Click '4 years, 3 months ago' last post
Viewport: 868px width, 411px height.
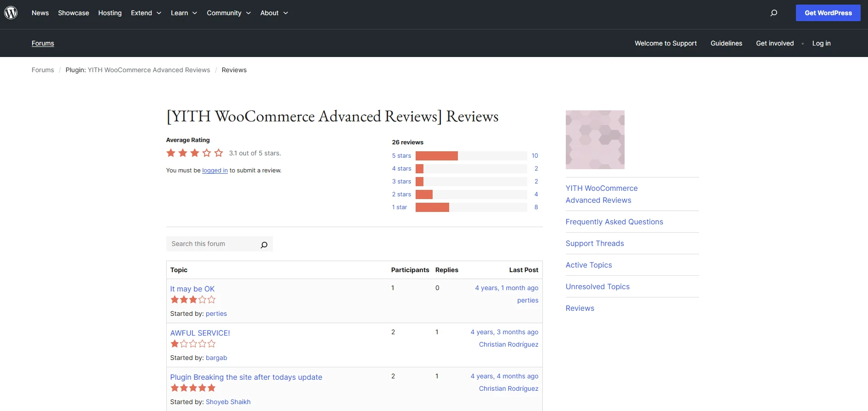pyautogui.click(x=504, y=332)
